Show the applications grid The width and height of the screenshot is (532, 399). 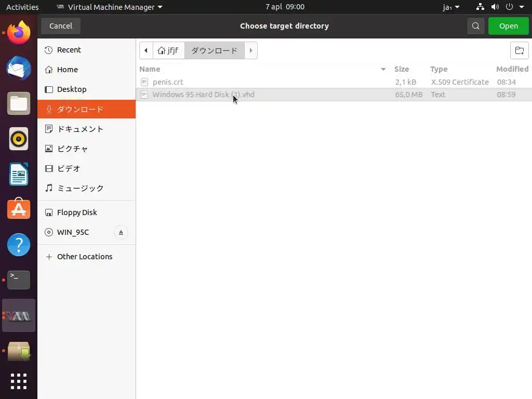(x=19, y=381)
